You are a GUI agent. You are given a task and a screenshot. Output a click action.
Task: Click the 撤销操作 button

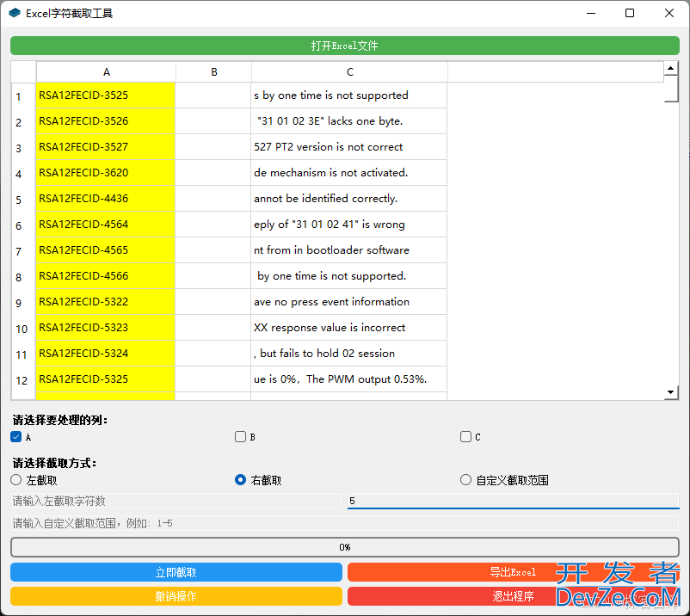(x=176, y=596)
